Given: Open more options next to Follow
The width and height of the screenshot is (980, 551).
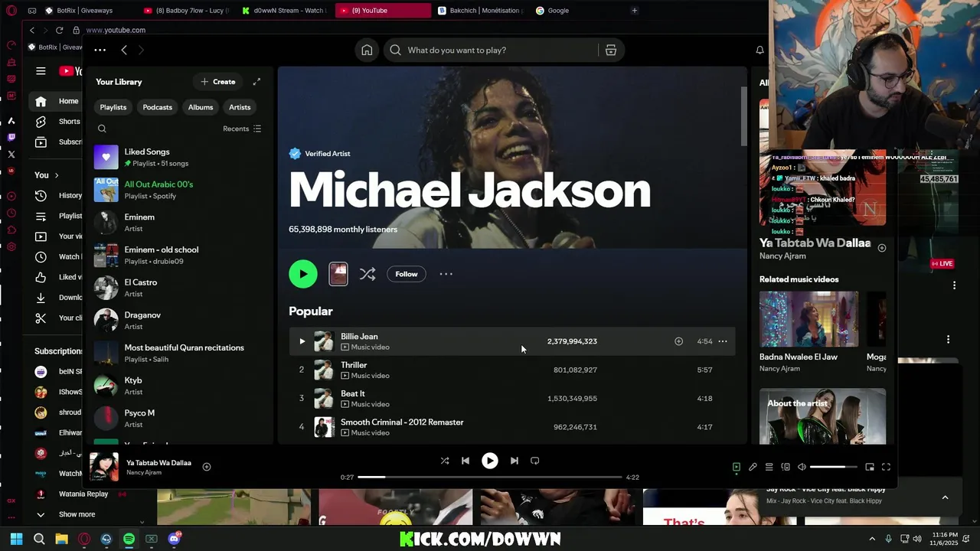Looking at the screenshot, I should 446,274.
